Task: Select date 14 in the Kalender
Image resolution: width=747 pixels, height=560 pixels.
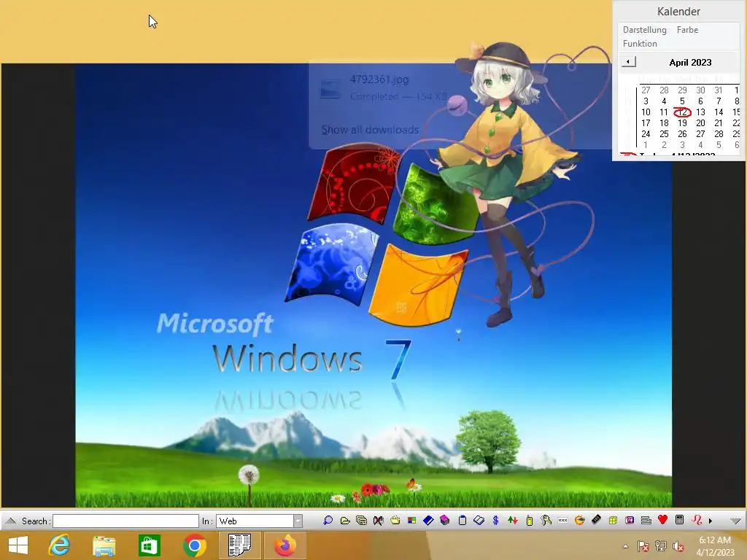Action: (x=719, y=112)
